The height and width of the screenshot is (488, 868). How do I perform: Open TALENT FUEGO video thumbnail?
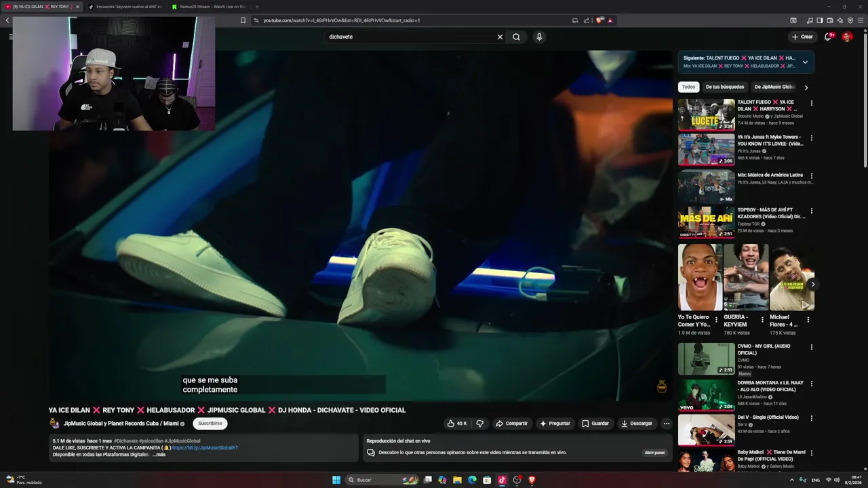coord(707,115)
